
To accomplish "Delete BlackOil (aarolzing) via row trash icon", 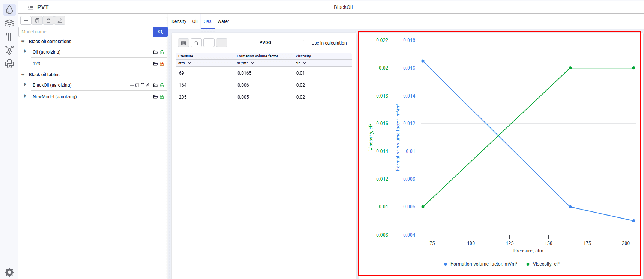I will [143, 85].
